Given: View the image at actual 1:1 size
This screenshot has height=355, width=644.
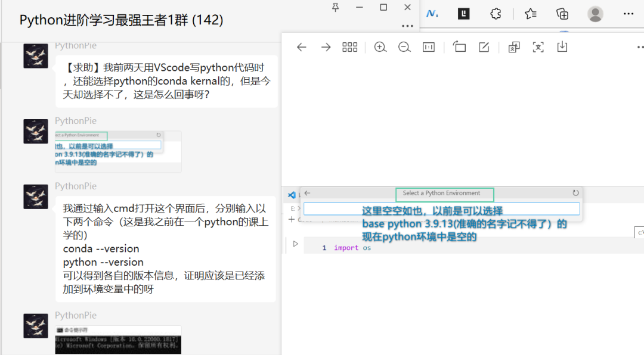Looking at the screenshot, I should 428,46.
